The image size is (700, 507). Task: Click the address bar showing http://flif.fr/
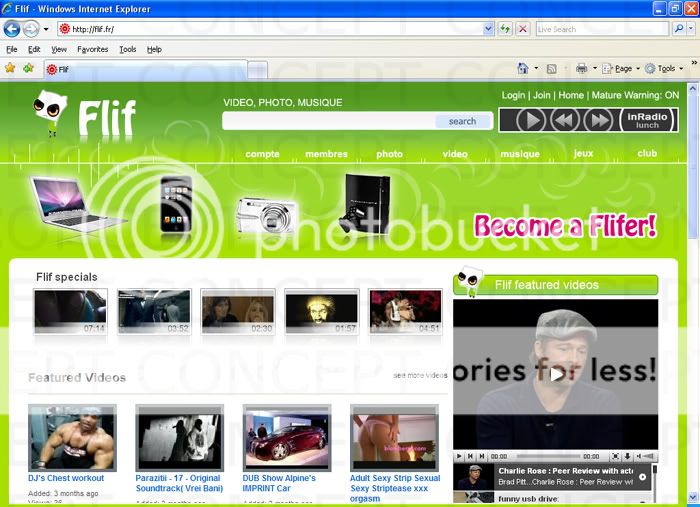click(270, 29)
